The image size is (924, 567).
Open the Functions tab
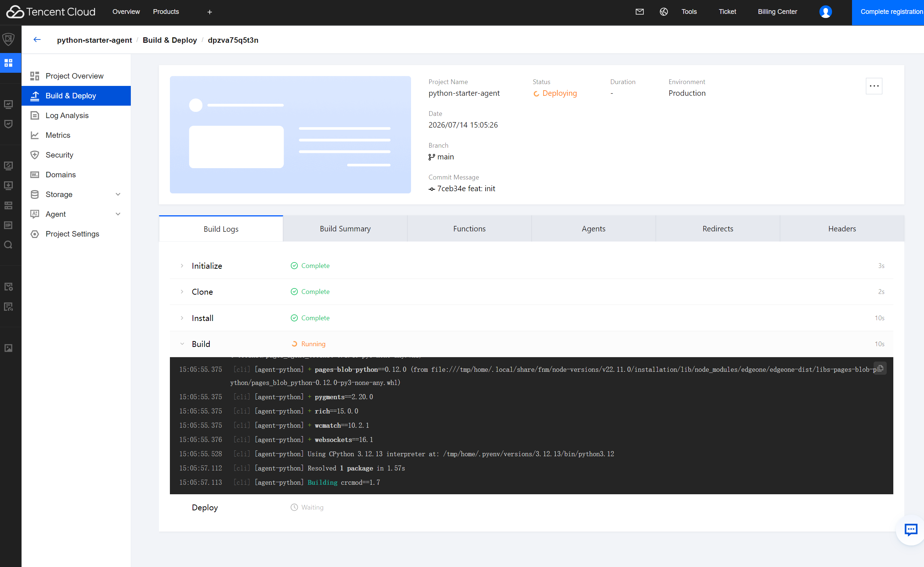tap(469, 228)
